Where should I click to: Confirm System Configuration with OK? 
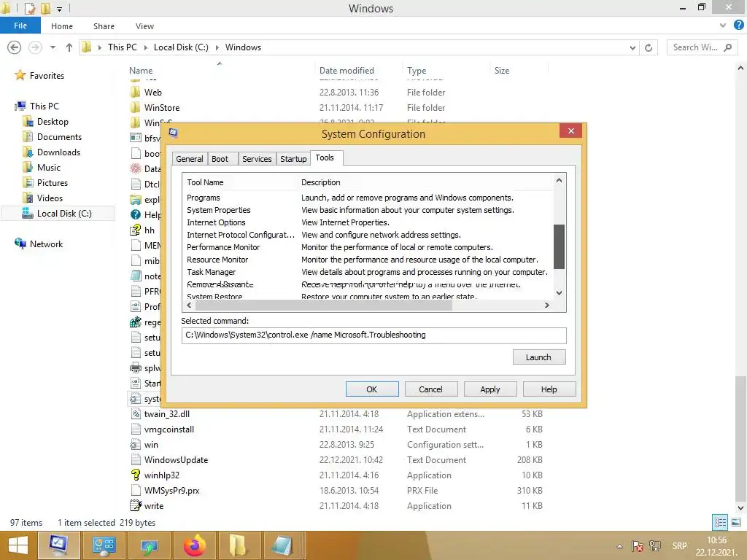[371, 389]
